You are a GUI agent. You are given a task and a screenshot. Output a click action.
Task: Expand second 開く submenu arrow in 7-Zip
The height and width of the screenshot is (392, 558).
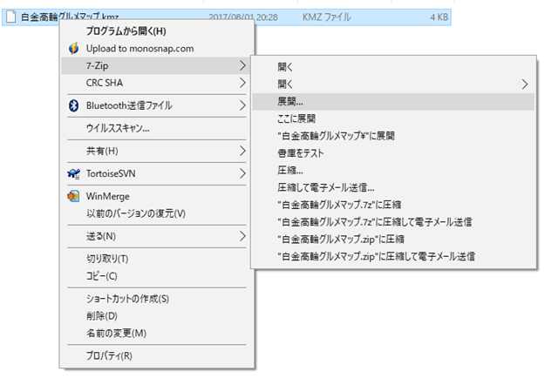525,84
